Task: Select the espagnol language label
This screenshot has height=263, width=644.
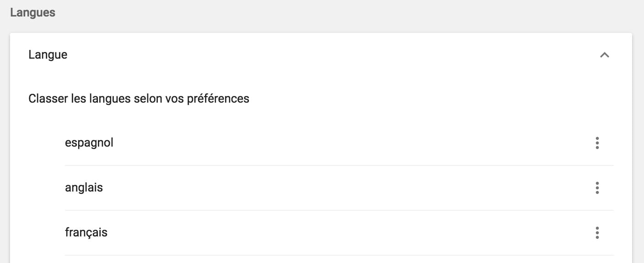Action: 89,143
